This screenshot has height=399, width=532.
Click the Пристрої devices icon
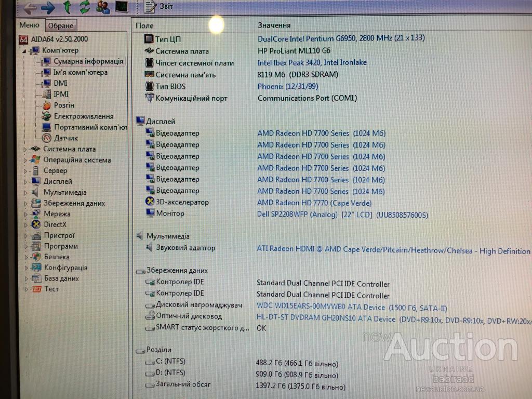point(36,235)
